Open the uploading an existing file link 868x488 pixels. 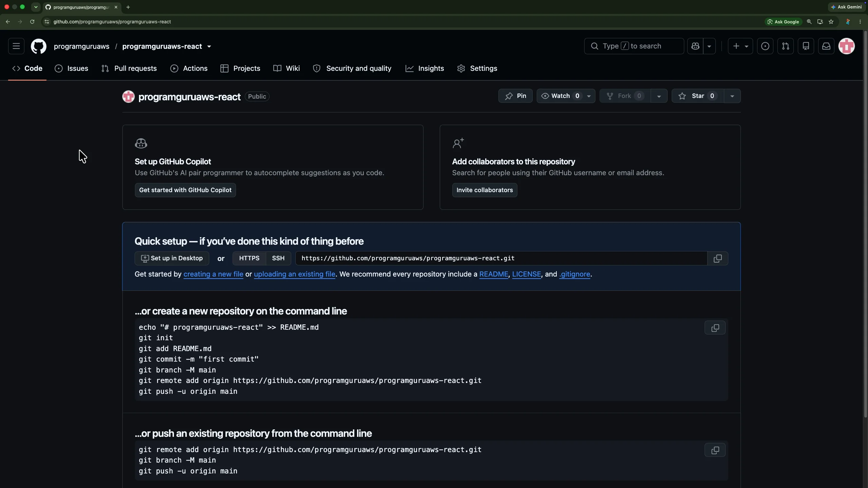[295, 274]
